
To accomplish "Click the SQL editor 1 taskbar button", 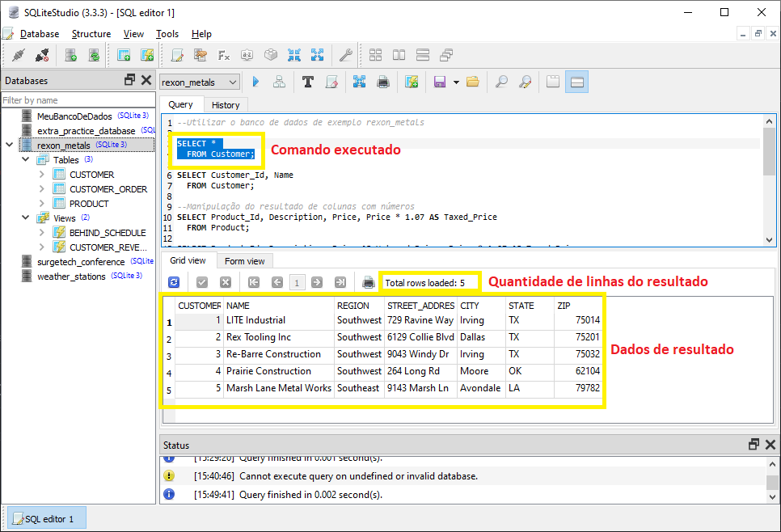I will [x=47, y=519].
